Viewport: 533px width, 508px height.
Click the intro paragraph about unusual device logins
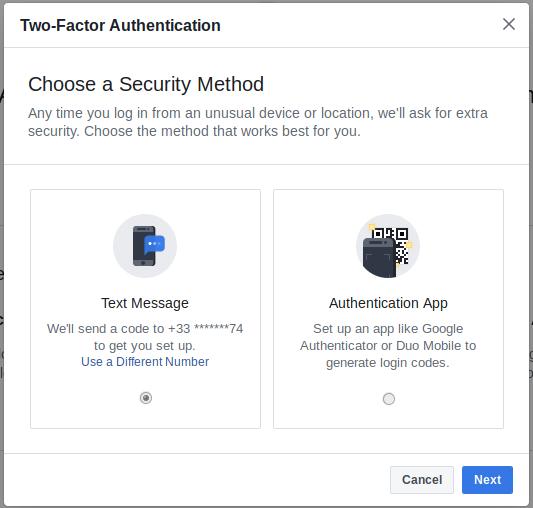pyautogui.click(x=258, y=122)
